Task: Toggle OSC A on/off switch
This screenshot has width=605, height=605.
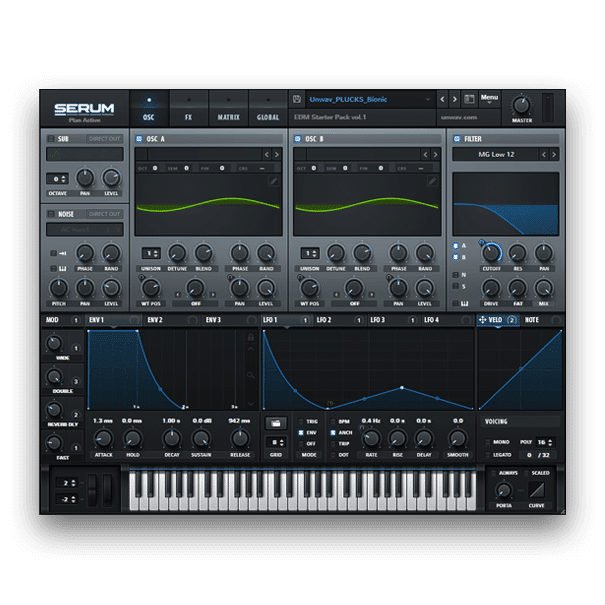Action: click(139, 139)
